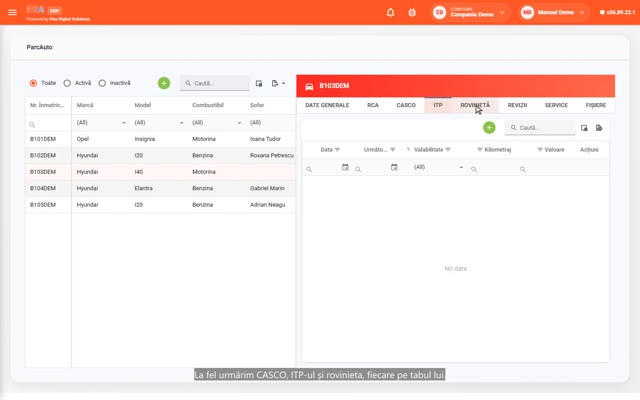Select the Activă radio button
640x400 pixels.
67,83
